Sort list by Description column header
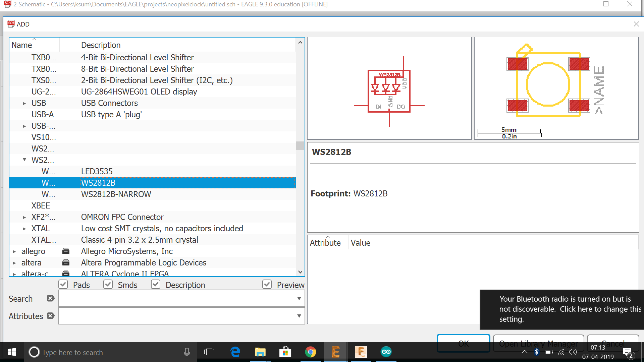 pyautogui.click(x=101, y=45)
